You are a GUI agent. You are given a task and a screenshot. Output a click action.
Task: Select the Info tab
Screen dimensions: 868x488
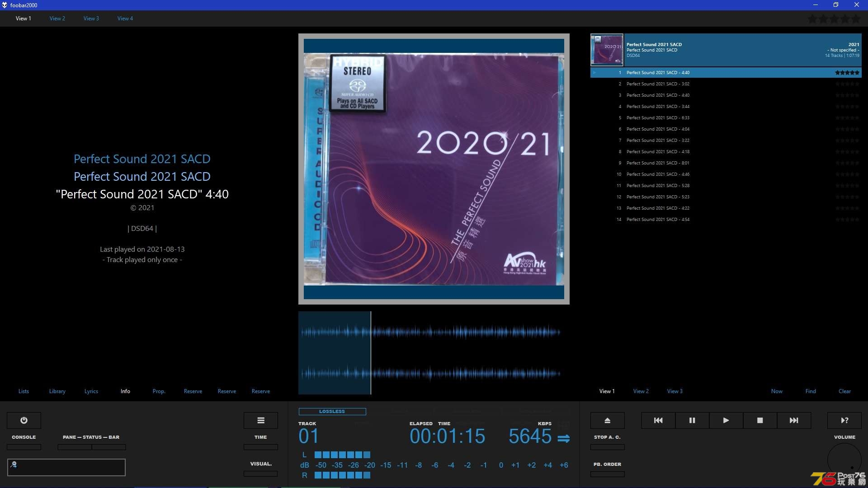coord(125,391)
